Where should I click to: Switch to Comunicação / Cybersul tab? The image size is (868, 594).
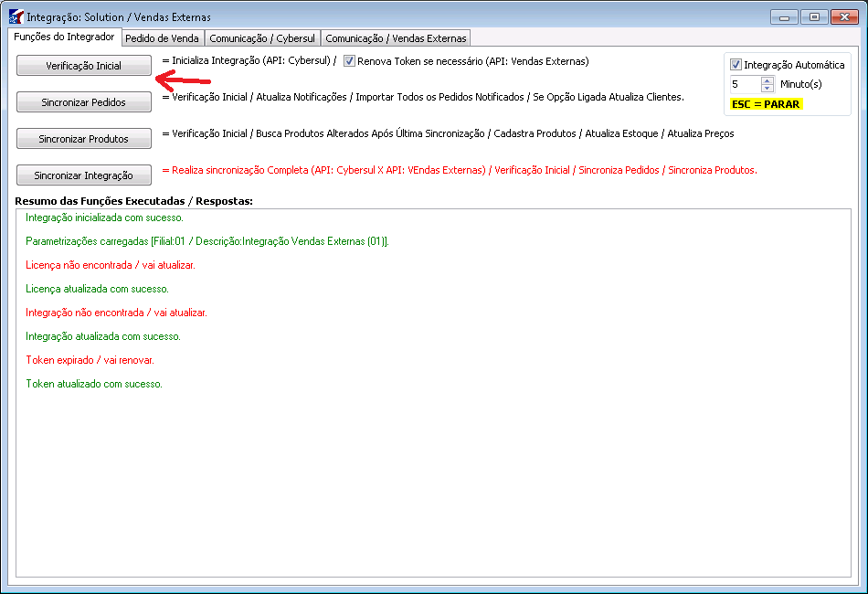click(262, 38)
